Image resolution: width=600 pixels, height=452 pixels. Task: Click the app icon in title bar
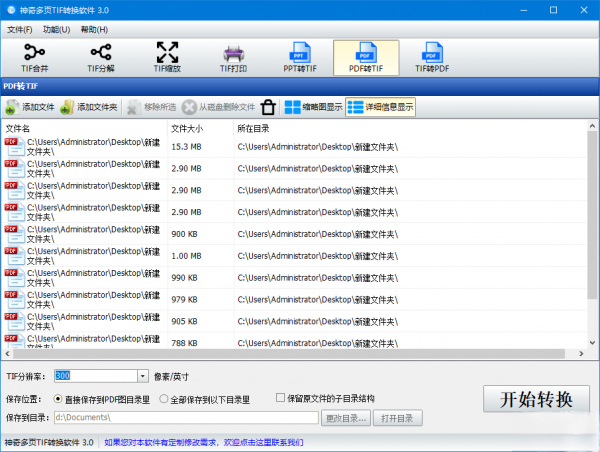(x=11, y=10)
